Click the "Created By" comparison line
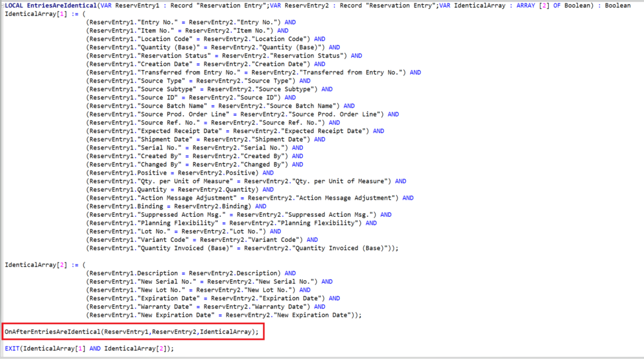Viewport: 644px width, 359px height. click(x=194, y=156)
